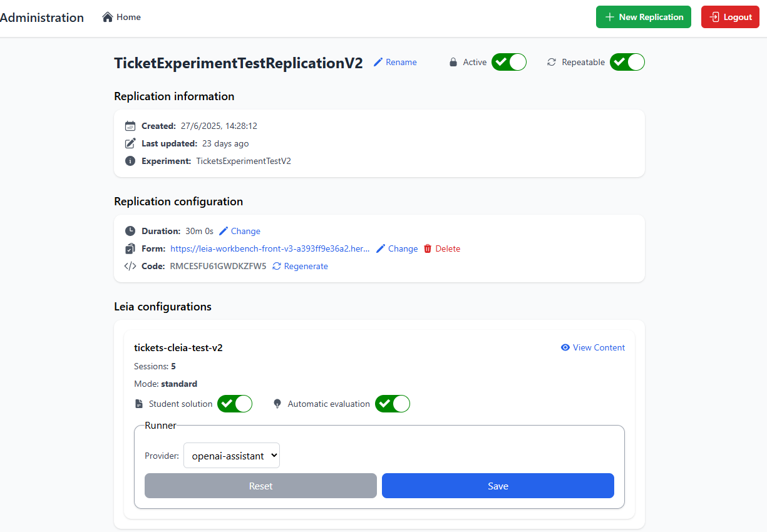Open the Home navigation item
The height and width of the screenshot is (532, 767).
[122, 17]
